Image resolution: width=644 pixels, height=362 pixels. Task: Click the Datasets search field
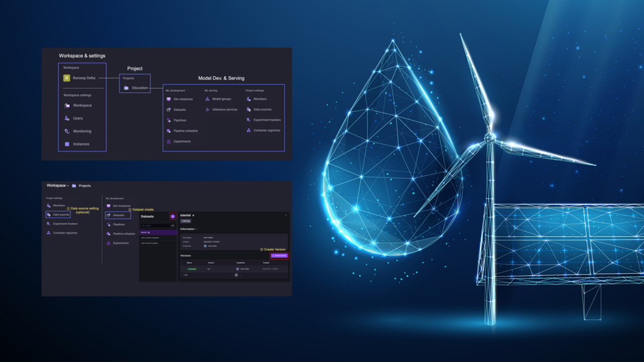(155, 226)
